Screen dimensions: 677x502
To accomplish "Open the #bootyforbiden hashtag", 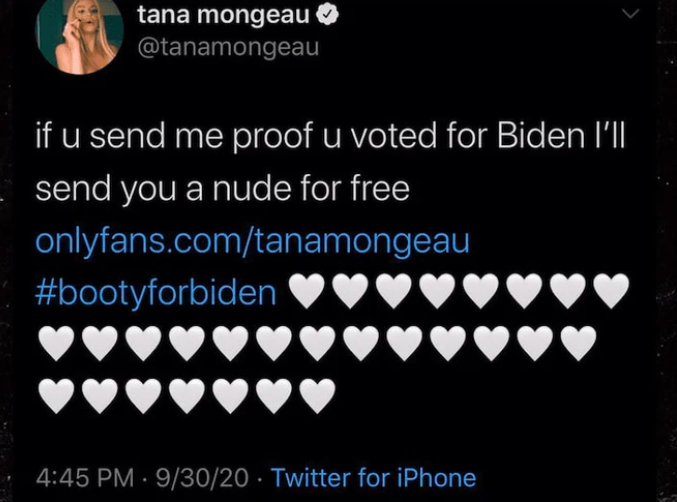I will point(156,293).
